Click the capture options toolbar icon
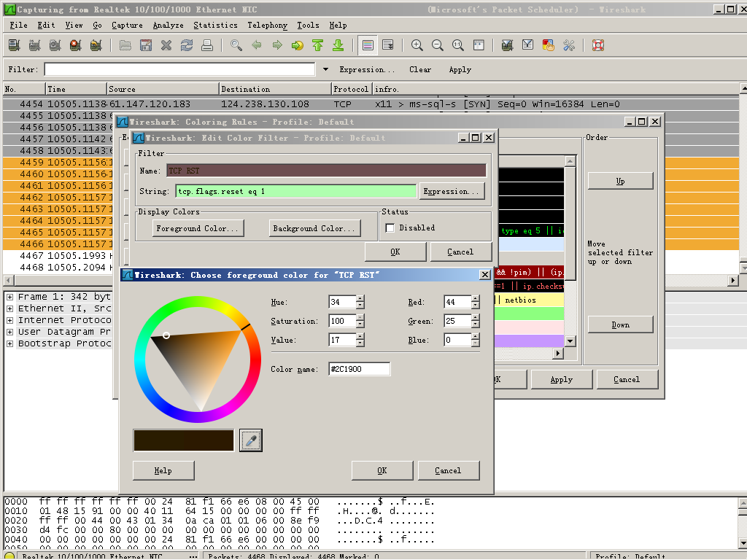 pyautogui.click(x=35, y=45)
